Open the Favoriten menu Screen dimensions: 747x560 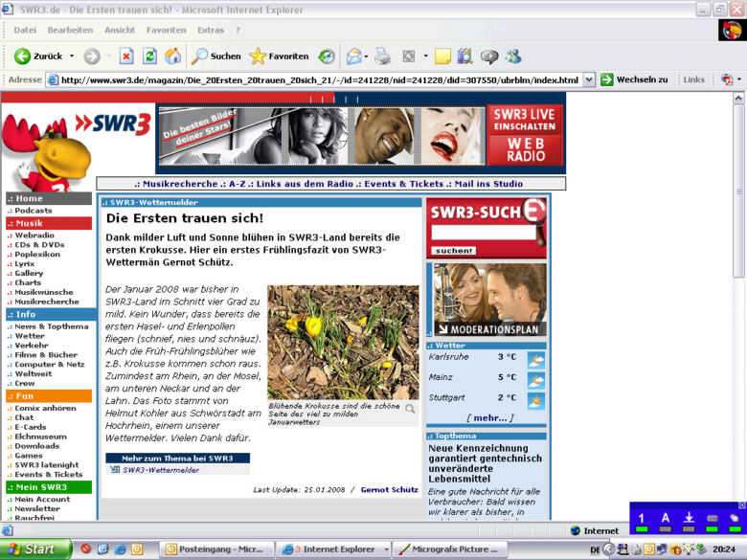(x=167, y=30)
